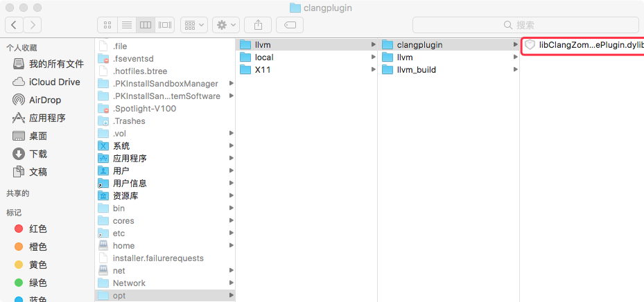The width and height of the screenshot is (644, 302).
Task: Select the 用户信息 alias folder
Action: [x=165, y=183]
